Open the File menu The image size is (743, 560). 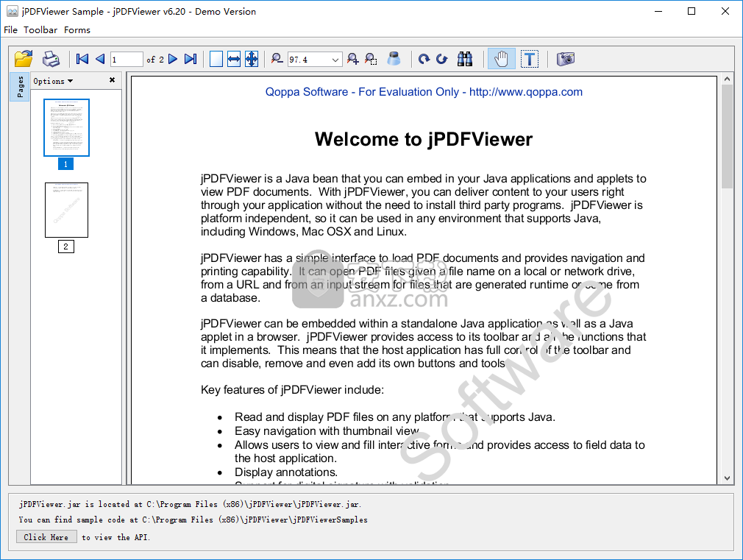click(10, 30)
